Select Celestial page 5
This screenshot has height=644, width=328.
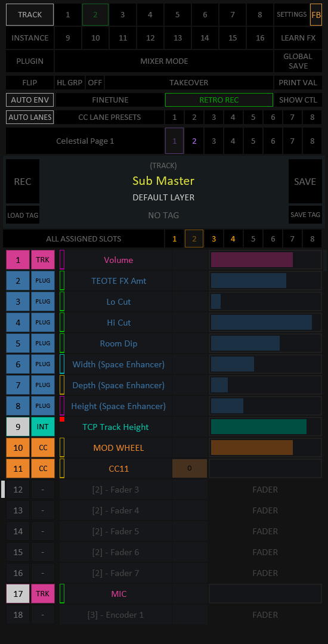coord(253,141)
